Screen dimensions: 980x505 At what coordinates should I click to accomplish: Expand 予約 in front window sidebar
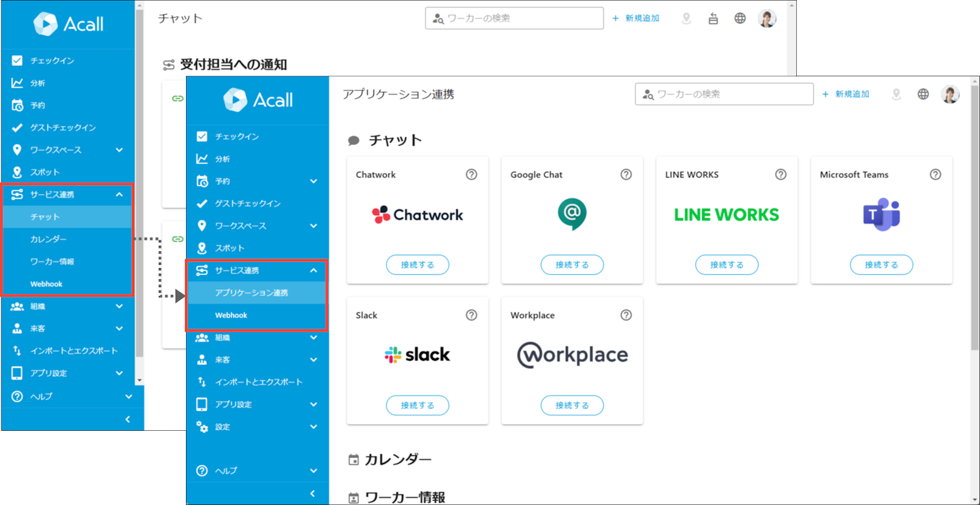tap(313, 181)
